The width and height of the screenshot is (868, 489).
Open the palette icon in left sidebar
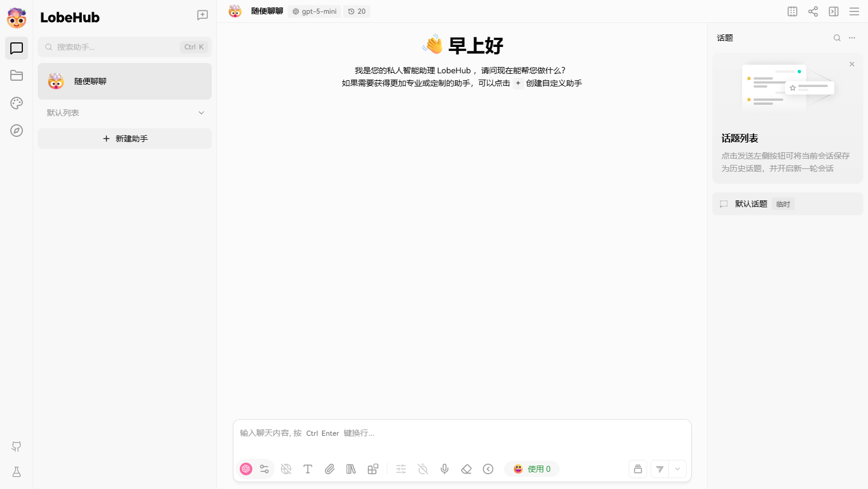click(x=17, y=103)
